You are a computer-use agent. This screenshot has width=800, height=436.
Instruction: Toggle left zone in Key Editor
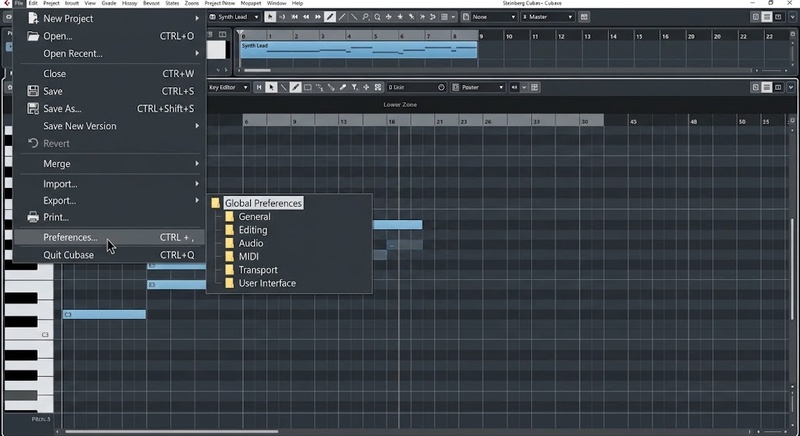[x=756, y=87]
